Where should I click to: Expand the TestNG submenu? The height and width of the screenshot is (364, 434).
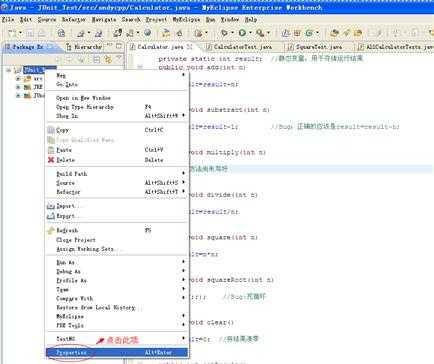coord(117,339)
